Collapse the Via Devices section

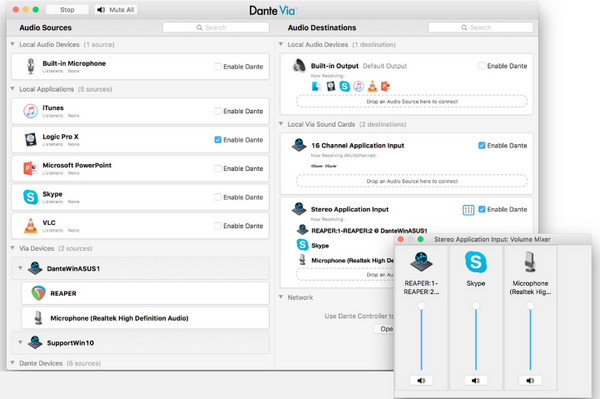tap(13, 248)
